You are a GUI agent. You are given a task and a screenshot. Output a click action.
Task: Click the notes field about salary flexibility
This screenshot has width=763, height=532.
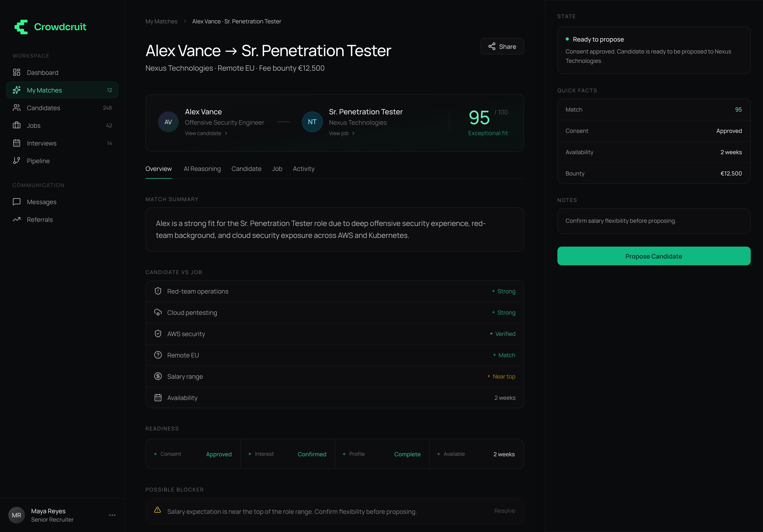click(x=654, y=221)
